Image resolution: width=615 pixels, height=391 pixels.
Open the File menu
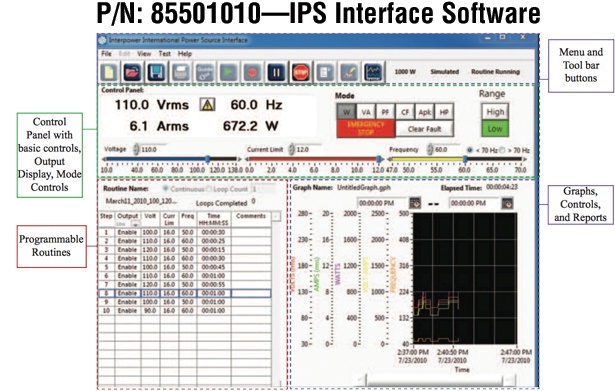coord(106,54)
